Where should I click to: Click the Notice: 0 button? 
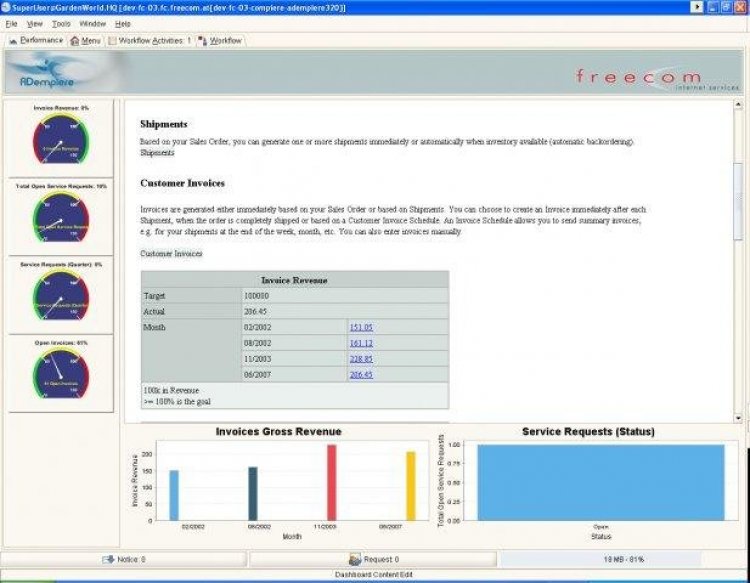point(124,559)
